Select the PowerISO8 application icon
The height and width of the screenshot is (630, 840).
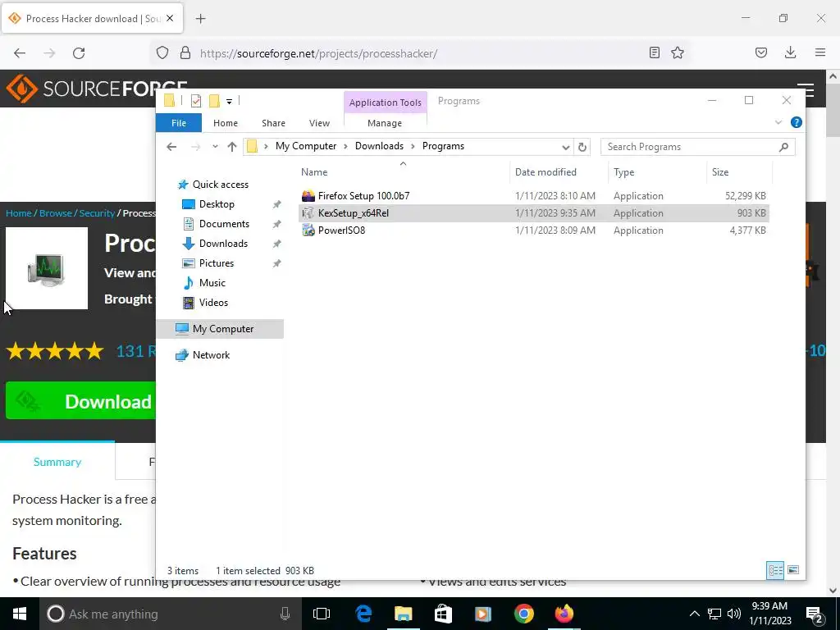(308, 231)
